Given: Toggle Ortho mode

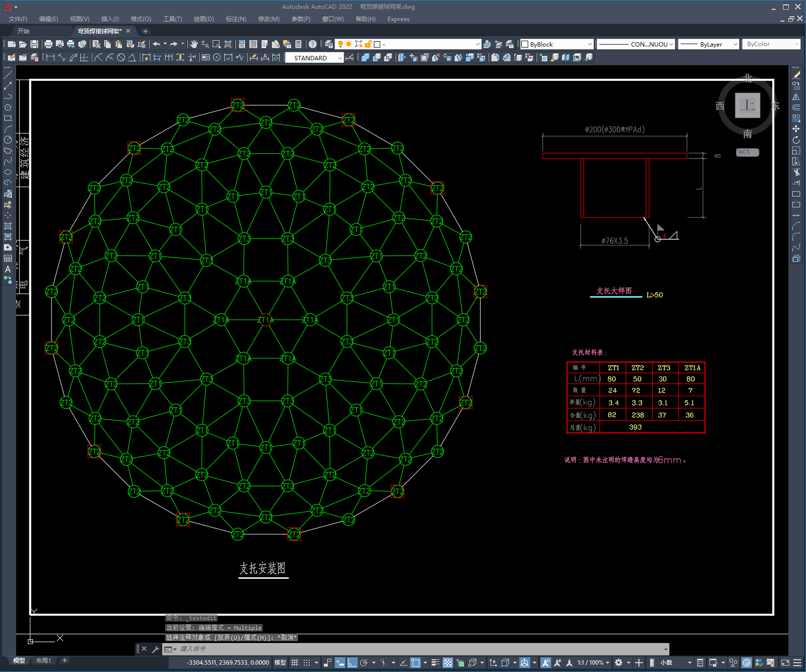Looking at the screenshot, I should coord(352,663).
